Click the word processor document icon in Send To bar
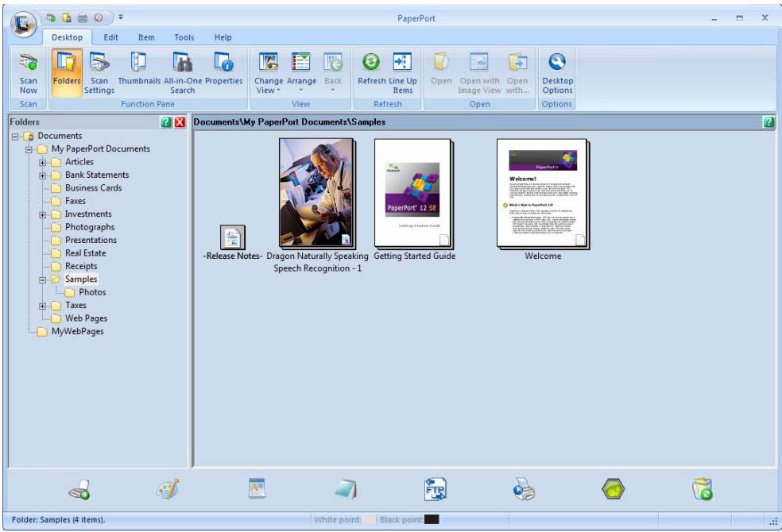This screenshot has width=782, height=532. pyautogui.click(x=257, y=488)
